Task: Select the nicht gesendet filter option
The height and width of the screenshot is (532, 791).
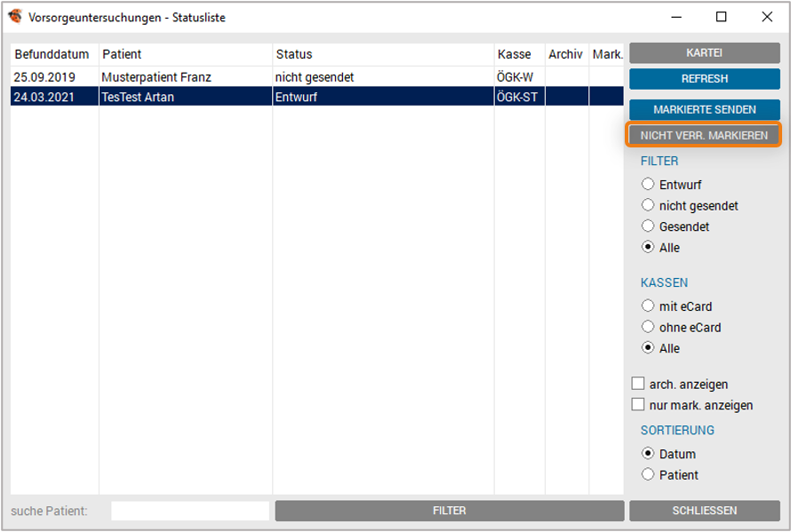Action: [648, 205]
